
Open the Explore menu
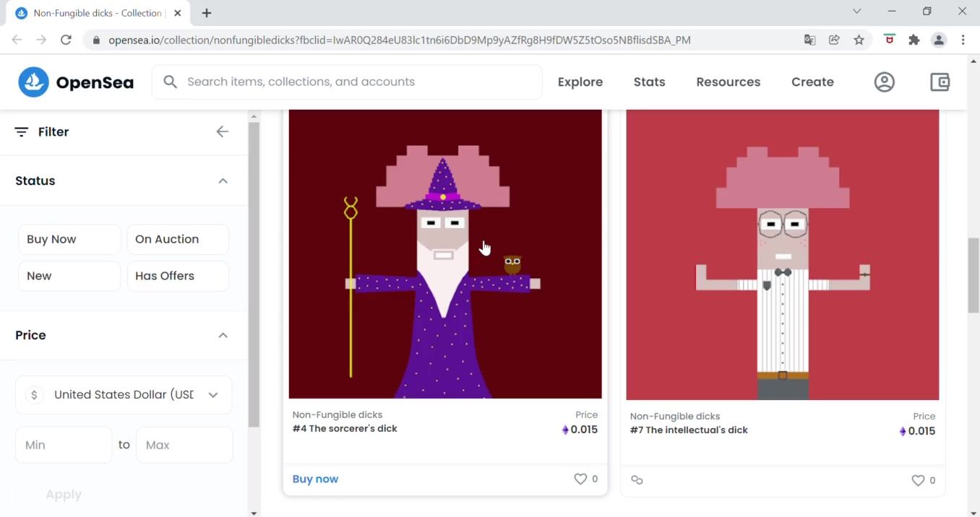[x=580, y=82]
